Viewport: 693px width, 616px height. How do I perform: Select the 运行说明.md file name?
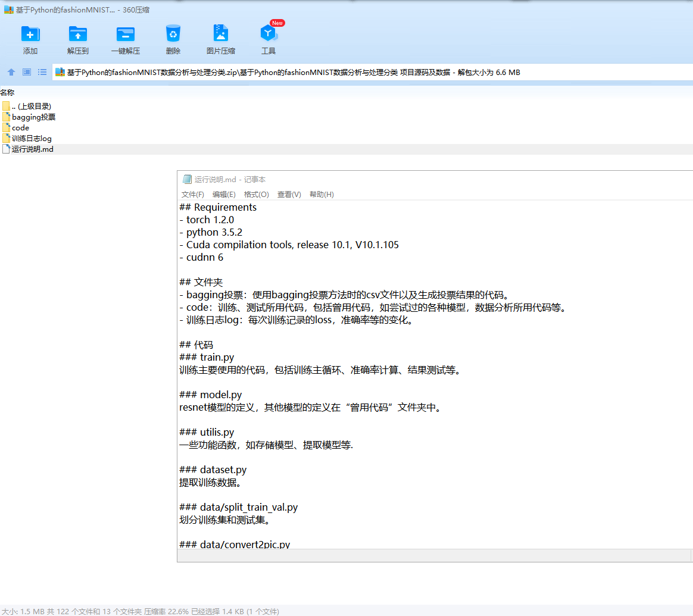pyautogui.click(x=33, y=149)
